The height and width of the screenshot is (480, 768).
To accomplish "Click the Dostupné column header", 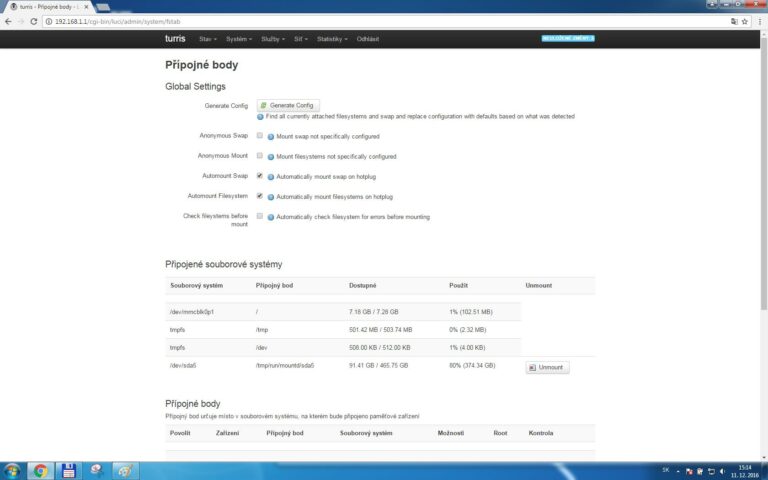I will pyautogui.click(x=362, y=286).
